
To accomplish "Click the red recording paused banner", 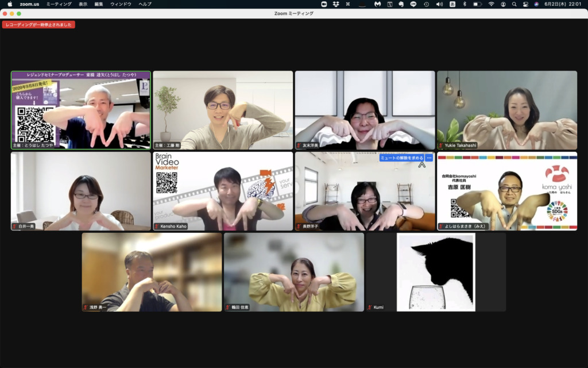I will (x=38, y=25).
